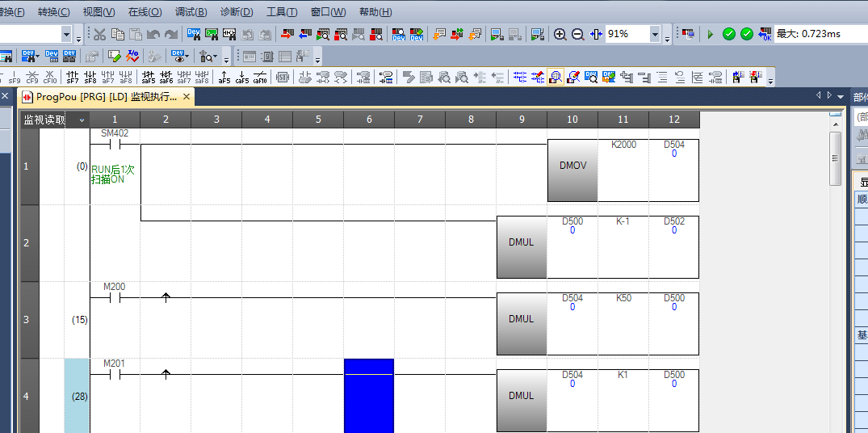The height and width of the screenshot is (433, 868).
Task: Open the 工具(T) menu
Action: pyautogui.click(x=282, y=12)
